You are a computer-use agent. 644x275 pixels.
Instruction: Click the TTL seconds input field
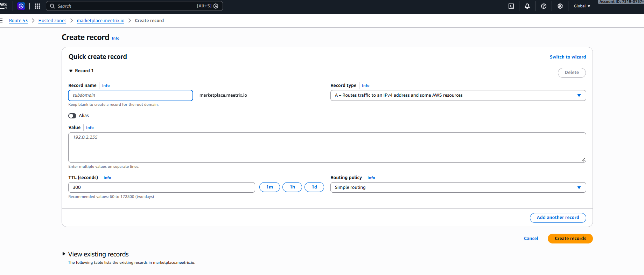[x=162, y=187]
